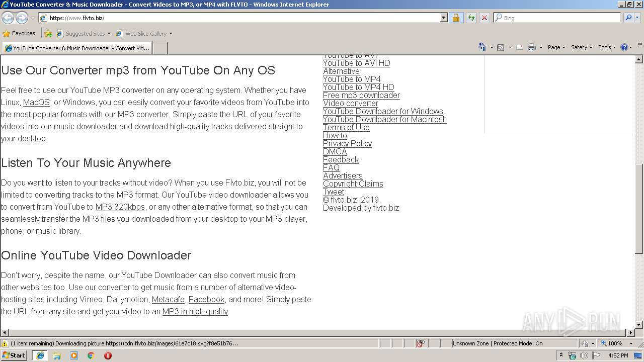Launch Chrome from the taskbar
Screen dimensions: 644x362
coord(91,355)
